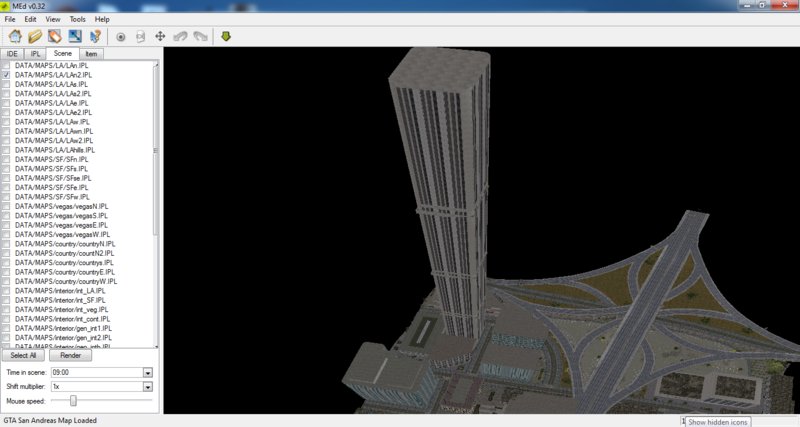Image resolution: width=800 pixels, height=427 pixels.
Task: Click DATA/MAPS/LA/LAwn.IPL entry
Action: click(54, 131)
